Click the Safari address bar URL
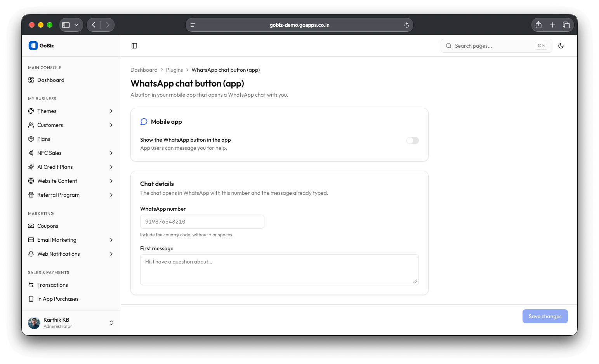 299,25
